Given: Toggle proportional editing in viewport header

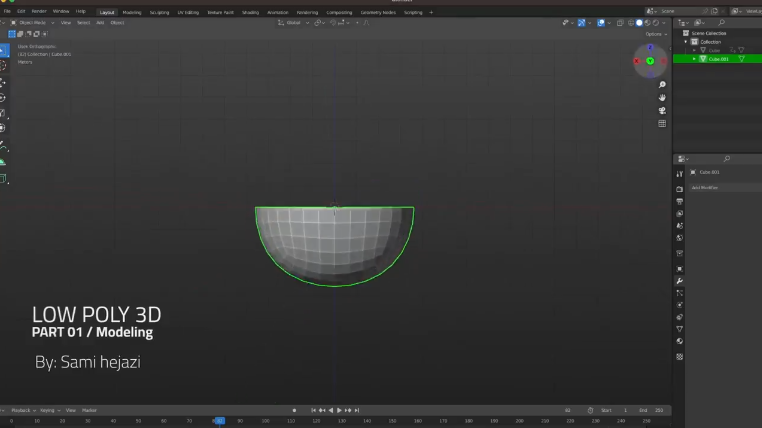Looking at the screenshot, I should click(x=357, y=23).
